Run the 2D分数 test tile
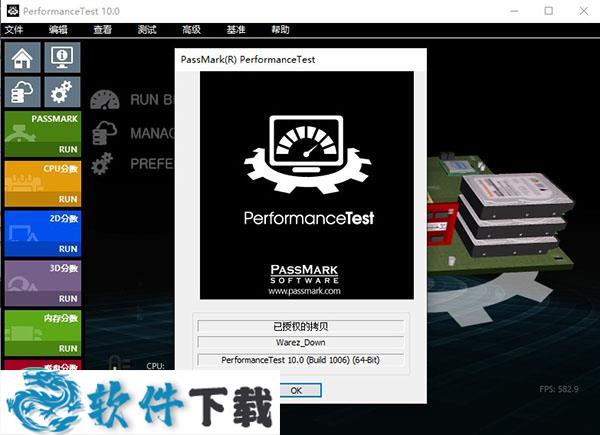 coord(43,233)
